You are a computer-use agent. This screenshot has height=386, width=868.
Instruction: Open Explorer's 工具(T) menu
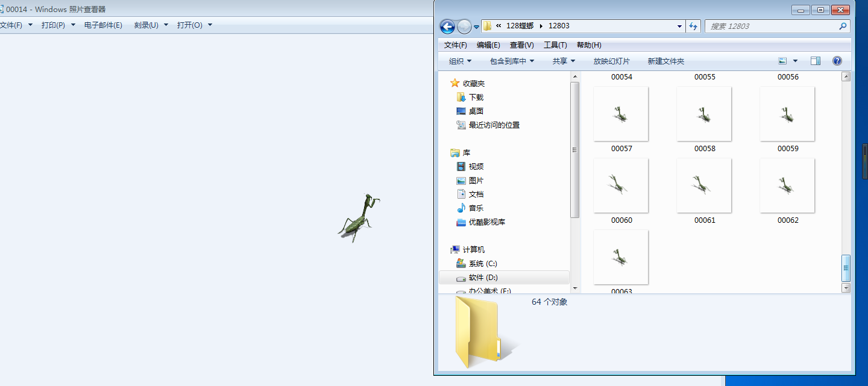click(x=555, y=45)
